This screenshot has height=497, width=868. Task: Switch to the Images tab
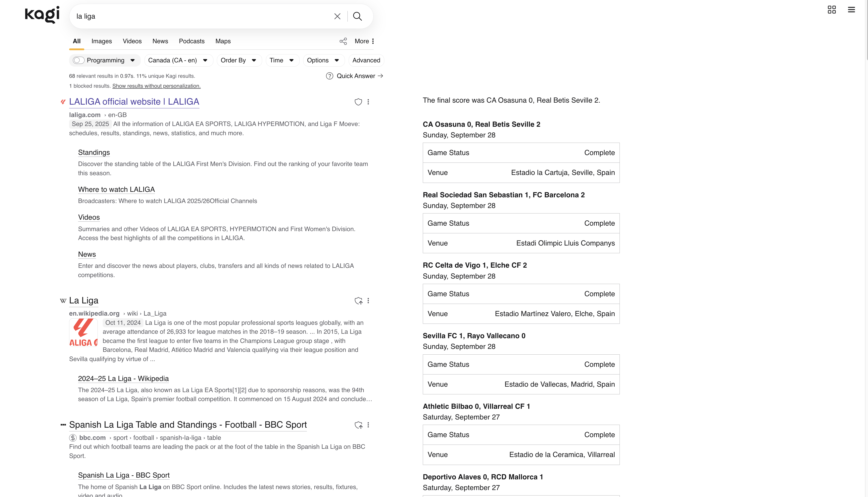[x=101, y=41]
